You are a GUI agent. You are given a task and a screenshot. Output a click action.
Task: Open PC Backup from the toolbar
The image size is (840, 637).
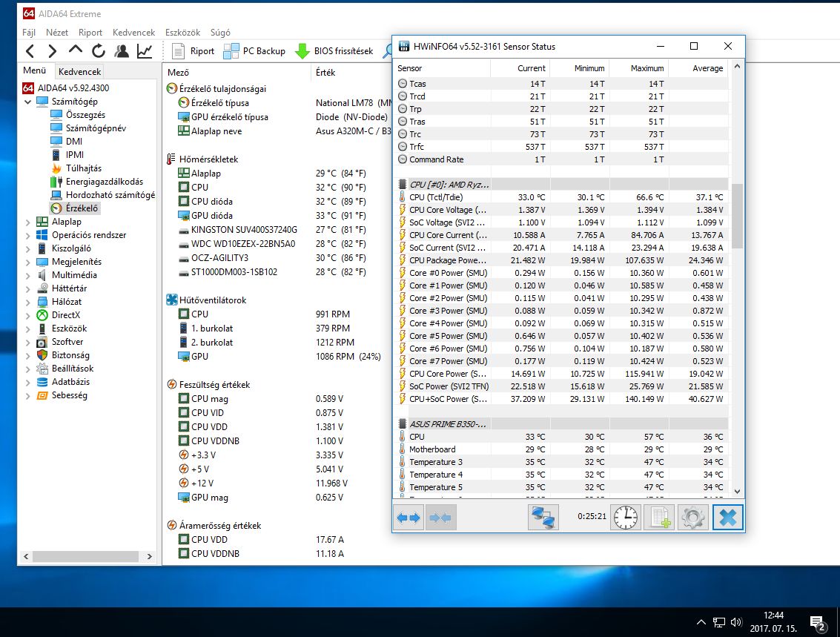point(254,51)
